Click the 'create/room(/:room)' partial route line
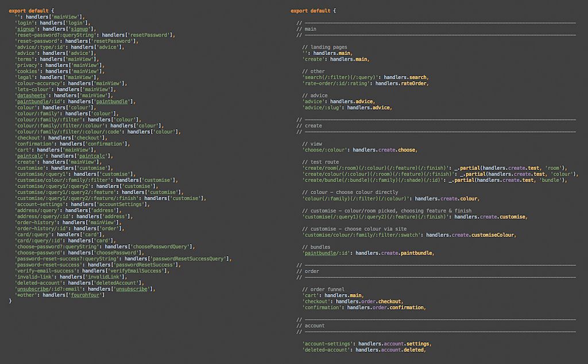The image size is (588, 364). coord(435,168)
